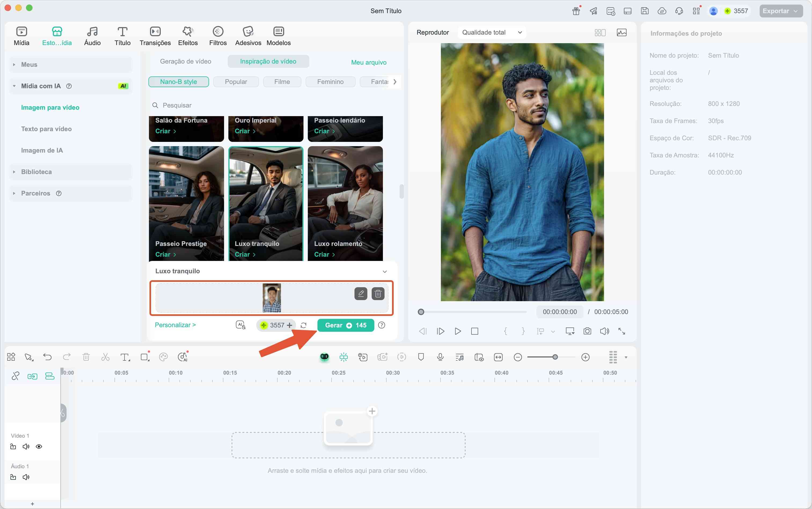The width and height of the screenshot is (812, 509).
Task: Open the voiceover microphone recorder
Action: tap(440, 357)
